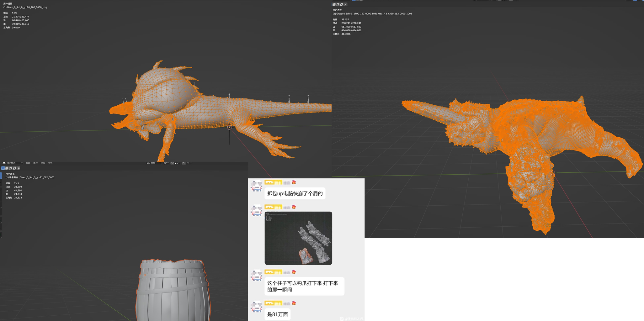Open the image thumbnail of rock pillars in chat
The height and width of the screenshot is (321, 644).
pos(298,238)
